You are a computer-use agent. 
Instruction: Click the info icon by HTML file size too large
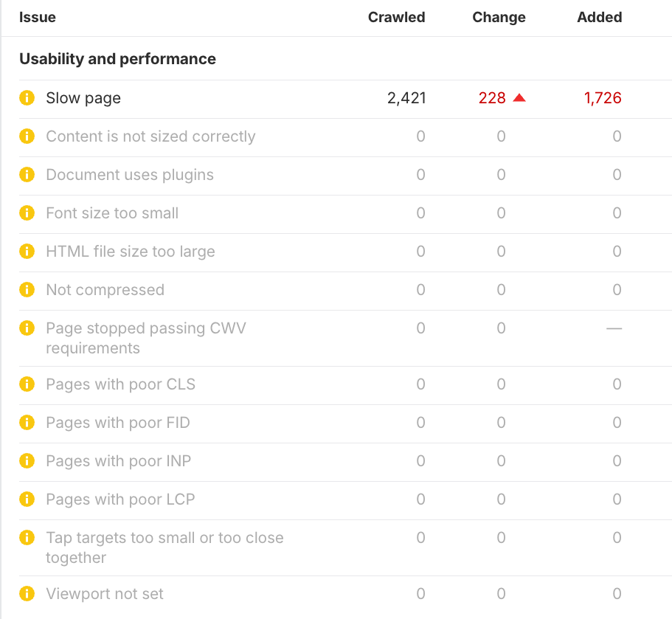click(27, 252)
